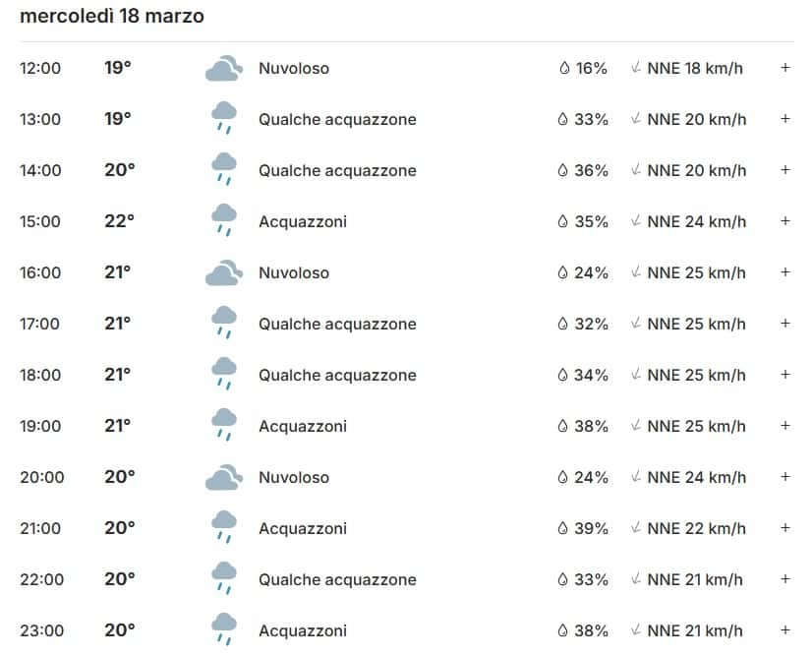Expand the 15:00 hourly row
The image size is (812, 656).
point(785,221)
